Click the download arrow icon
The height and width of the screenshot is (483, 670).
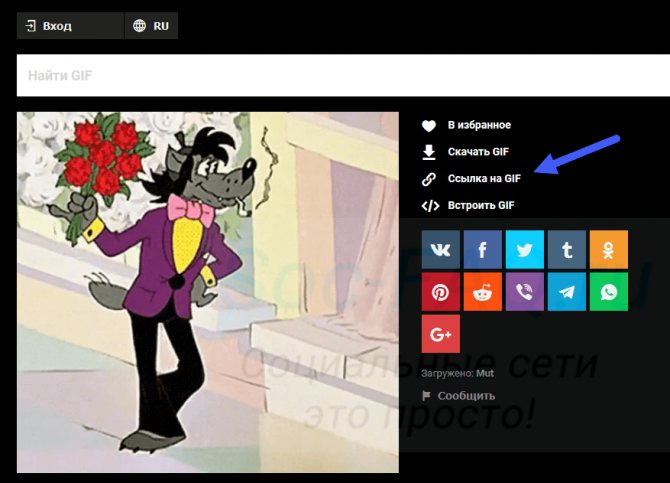[429, 152]
